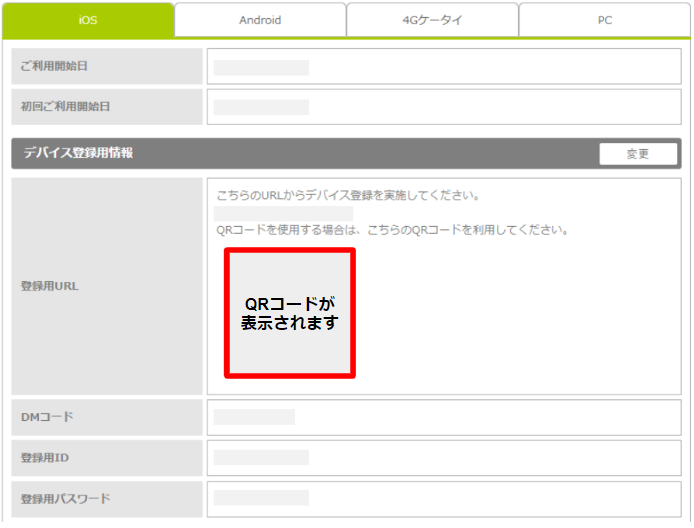Click the 登録用ID row label
Viewport: 694px width, 528px height.
[45, 458]
